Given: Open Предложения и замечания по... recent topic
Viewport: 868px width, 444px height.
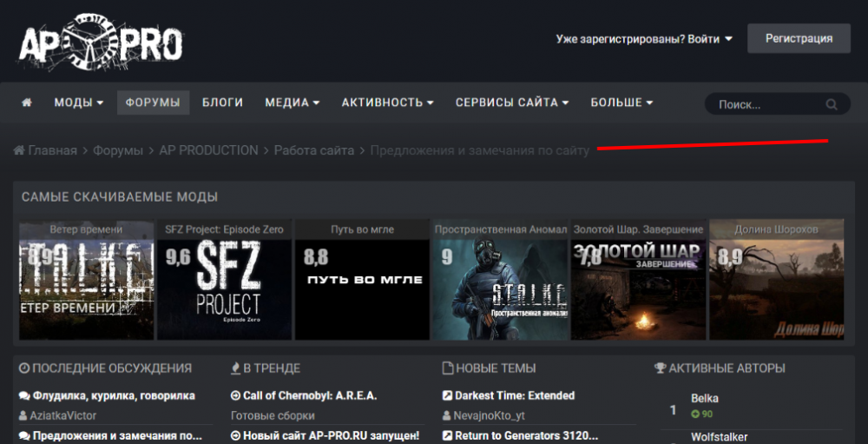Looking at the screenshot, I should point(117,435).
